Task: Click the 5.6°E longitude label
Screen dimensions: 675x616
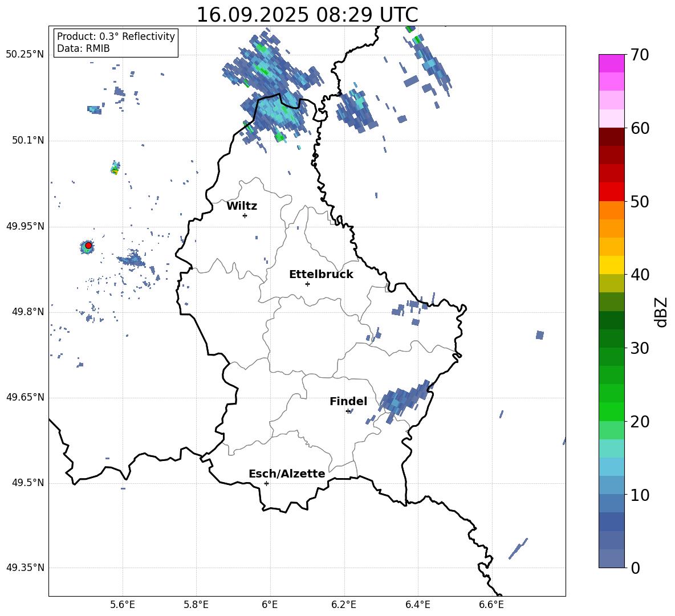Action: 122,605
